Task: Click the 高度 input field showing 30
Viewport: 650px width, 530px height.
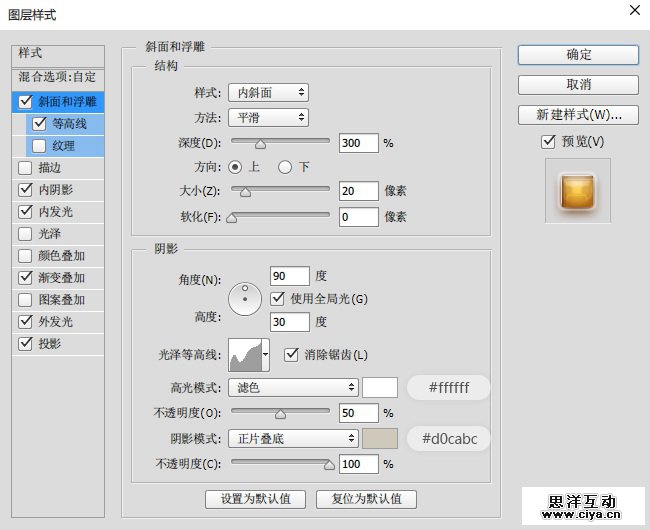Action: pyautogui.click(x=290, y=322)
